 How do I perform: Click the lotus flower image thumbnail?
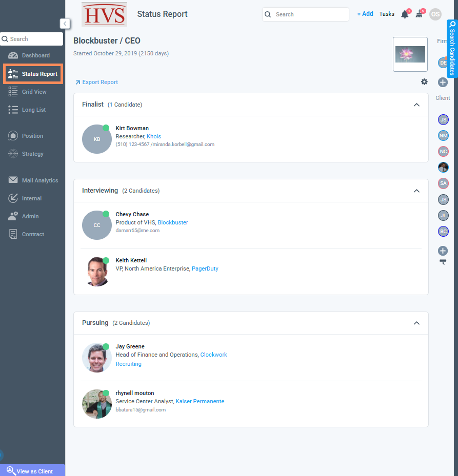(410, 54)
